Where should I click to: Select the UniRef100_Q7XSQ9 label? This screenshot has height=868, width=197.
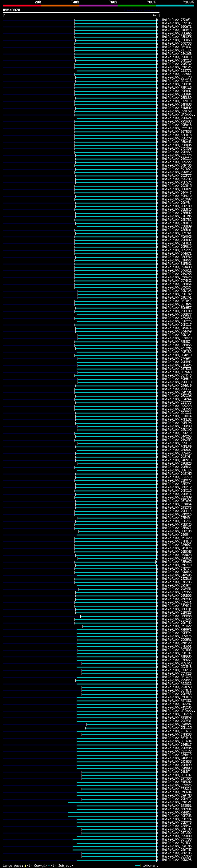pyautogui.click(x=177, y=149)
